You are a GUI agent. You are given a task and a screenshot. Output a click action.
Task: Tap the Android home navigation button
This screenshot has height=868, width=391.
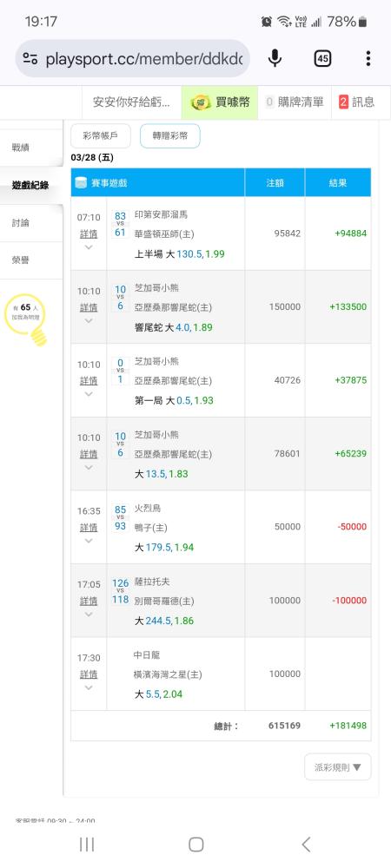coord(196,845)
